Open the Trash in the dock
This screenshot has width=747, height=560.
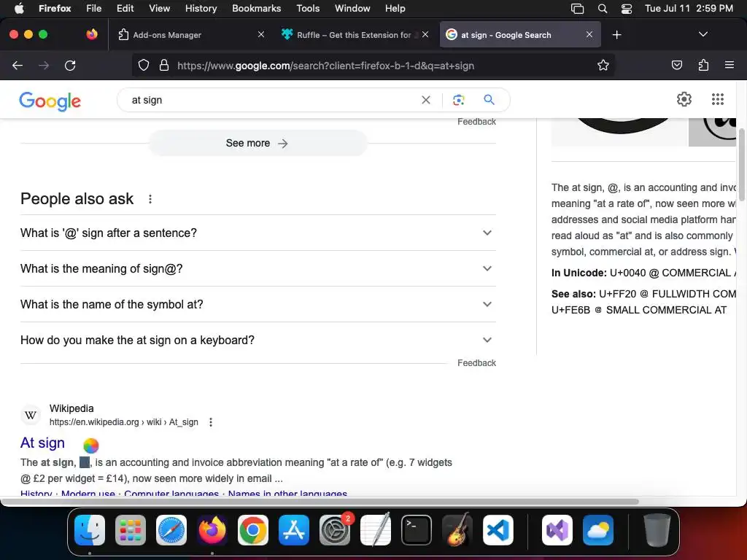pos(657,530)
